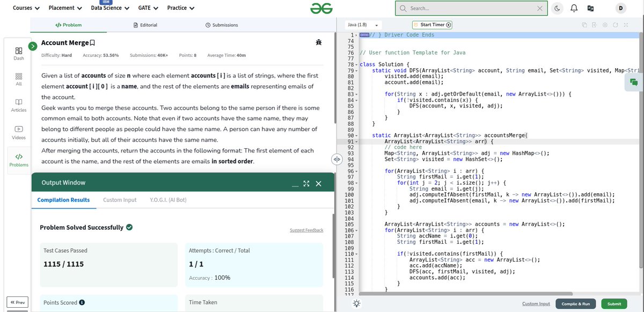This screenshot has height=312, width=644.
Task: Click the '// code here' comment line
Action: [403, 147]
